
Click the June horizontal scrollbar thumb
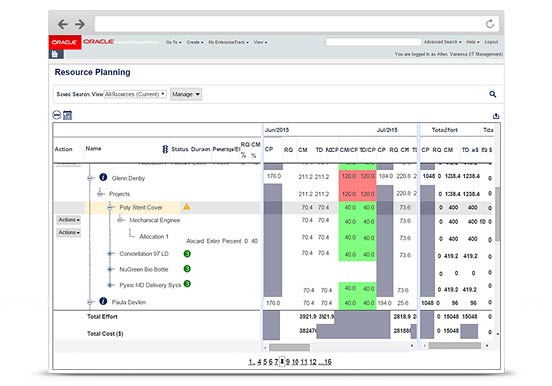(289, 347)
